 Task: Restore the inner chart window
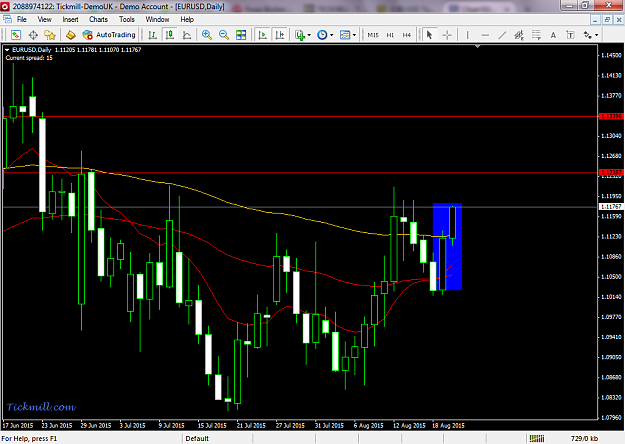[607, 19]
